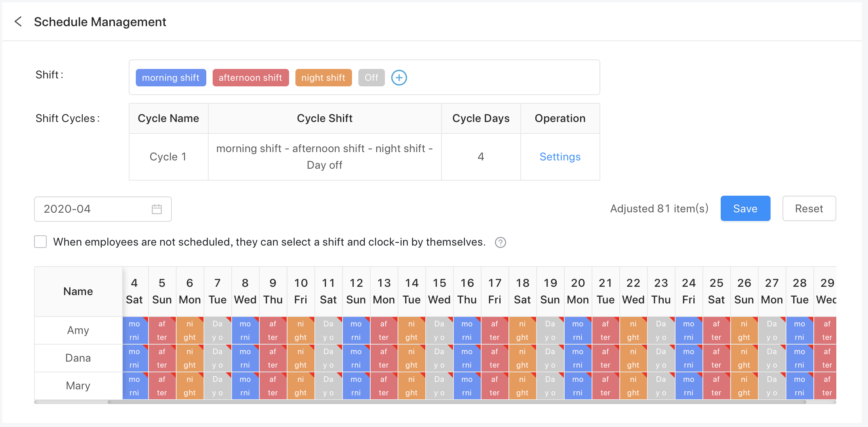Select Dana's morning cell on 24 Fri

689,358
